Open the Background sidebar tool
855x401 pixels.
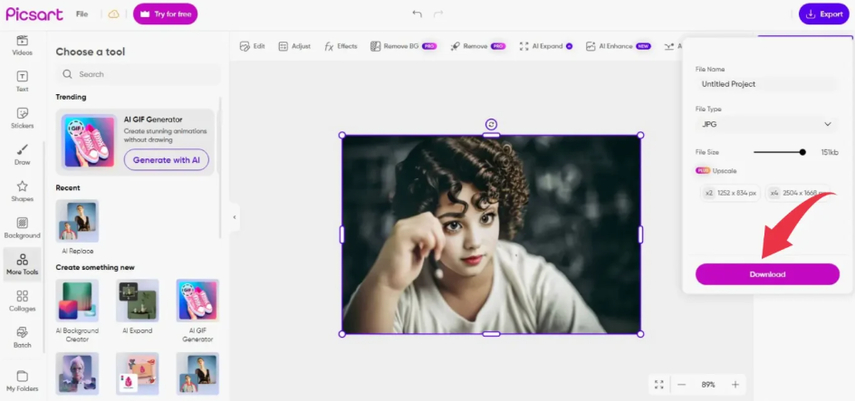click(x=22, y=228)
